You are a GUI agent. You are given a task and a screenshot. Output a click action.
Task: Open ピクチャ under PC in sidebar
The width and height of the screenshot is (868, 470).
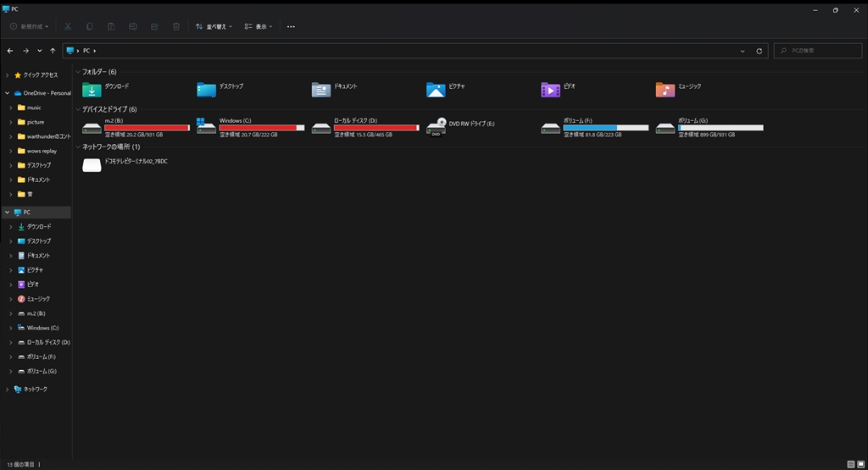pos(31,270)
